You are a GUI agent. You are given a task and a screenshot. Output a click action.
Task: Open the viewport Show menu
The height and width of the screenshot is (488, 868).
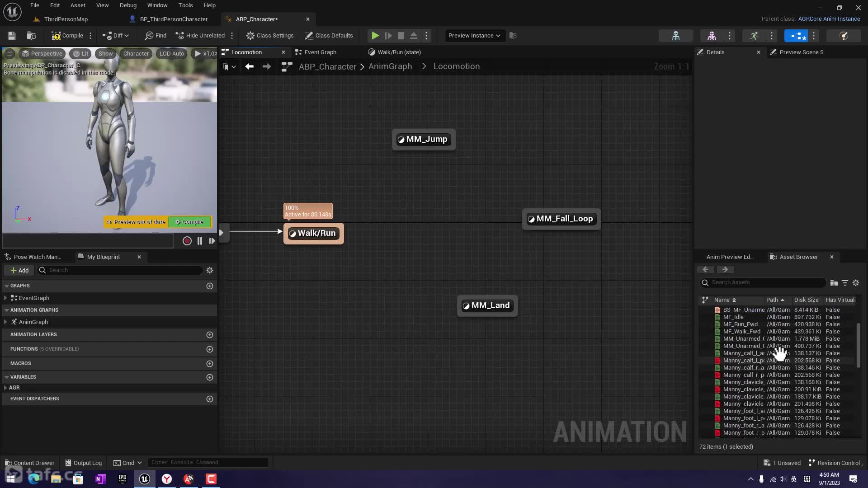[x=105, y=54]
